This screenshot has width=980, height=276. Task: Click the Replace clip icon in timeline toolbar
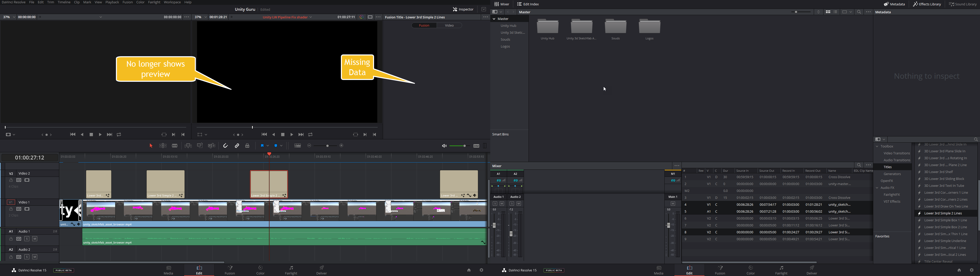[x=212, y=146]
